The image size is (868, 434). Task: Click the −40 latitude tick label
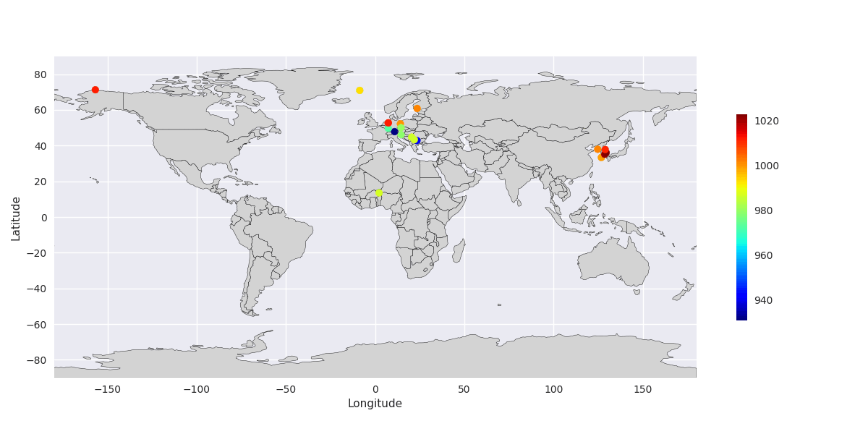point(37,289)
